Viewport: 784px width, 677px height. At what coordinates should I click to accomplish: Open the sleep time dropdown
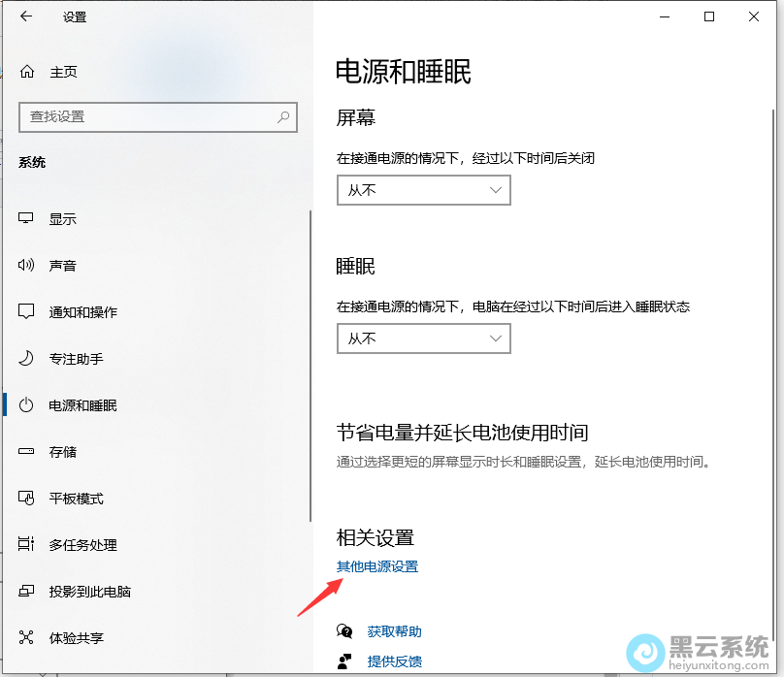(423, 338)
